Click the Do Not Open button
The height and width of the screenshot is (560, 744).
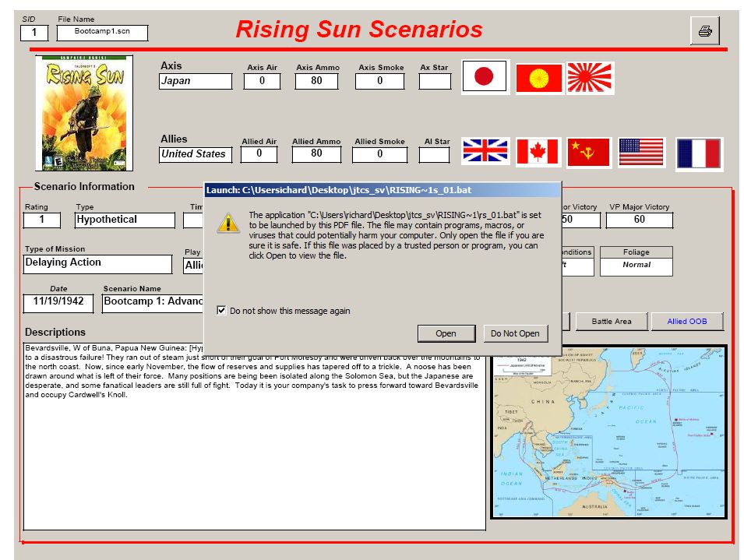pyautogui.click(x=515, y=333)
